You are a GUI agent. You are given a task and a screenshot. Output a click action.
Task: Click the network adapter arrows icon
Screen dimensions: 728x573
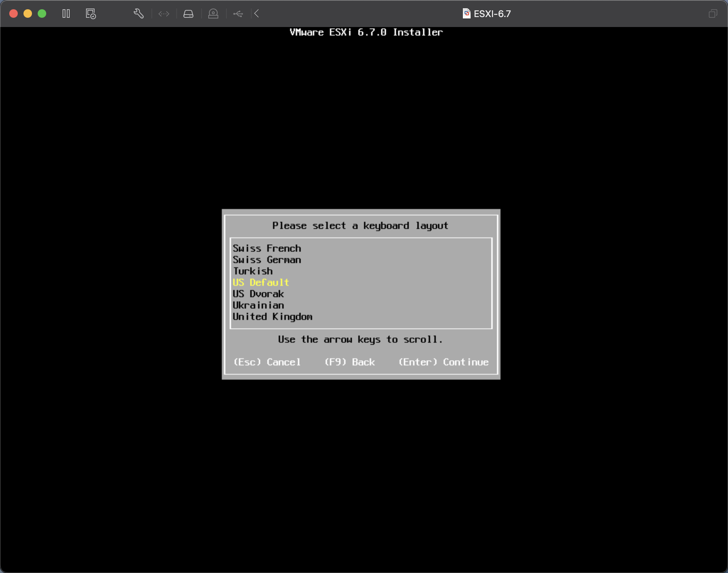tap(164, 14)
